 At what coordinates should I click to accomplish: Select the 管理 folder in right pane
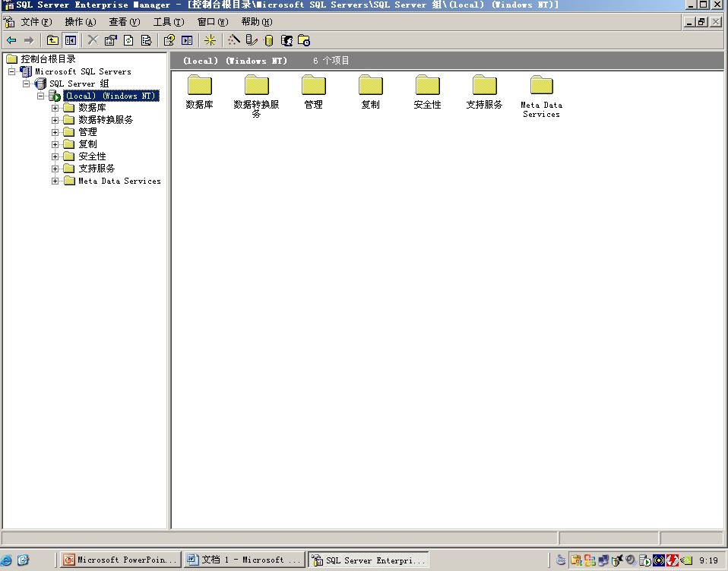point(313,92)
